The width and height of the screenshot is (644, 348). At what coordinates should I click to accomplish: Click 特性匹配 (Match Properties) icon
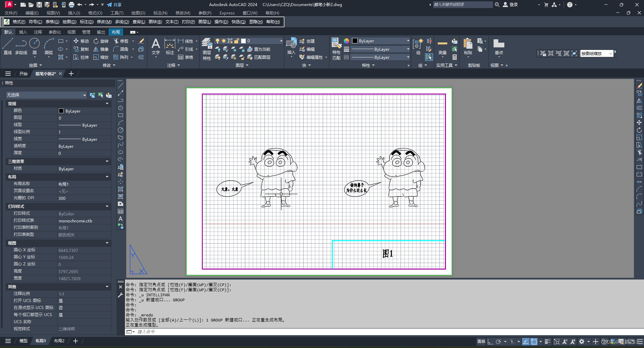pyautogui.click(x=336, y=49)
